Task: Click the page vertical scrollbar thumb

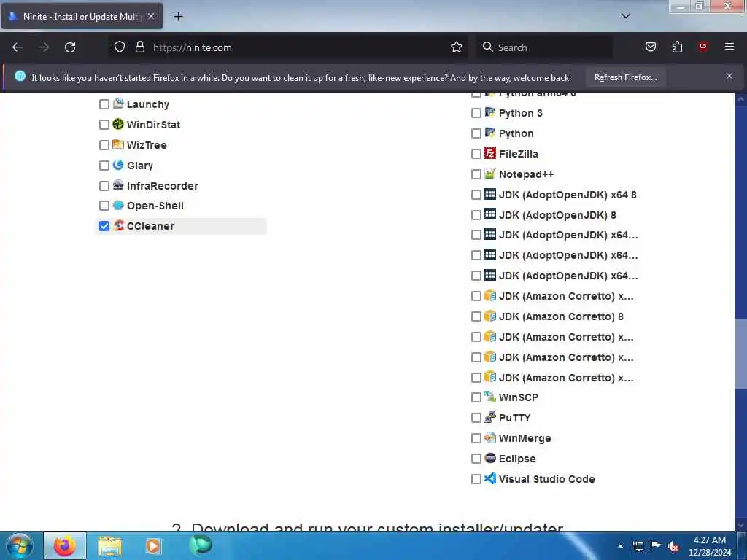Action: 740,354
